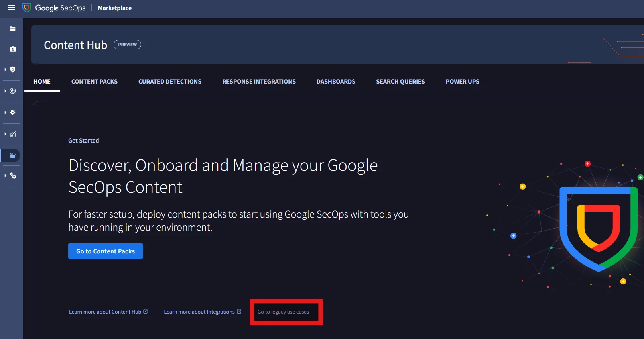Expand the gear response sidebar section arrow
Screen dimensions: 644x339
pyautogui.click(x=5, y=112)
